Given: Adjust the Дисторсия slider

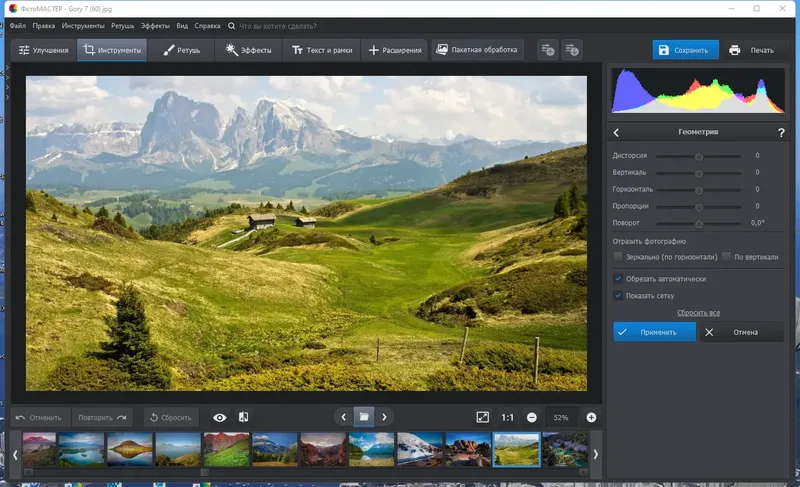Looking at the screenshot, I should [698, 157].
